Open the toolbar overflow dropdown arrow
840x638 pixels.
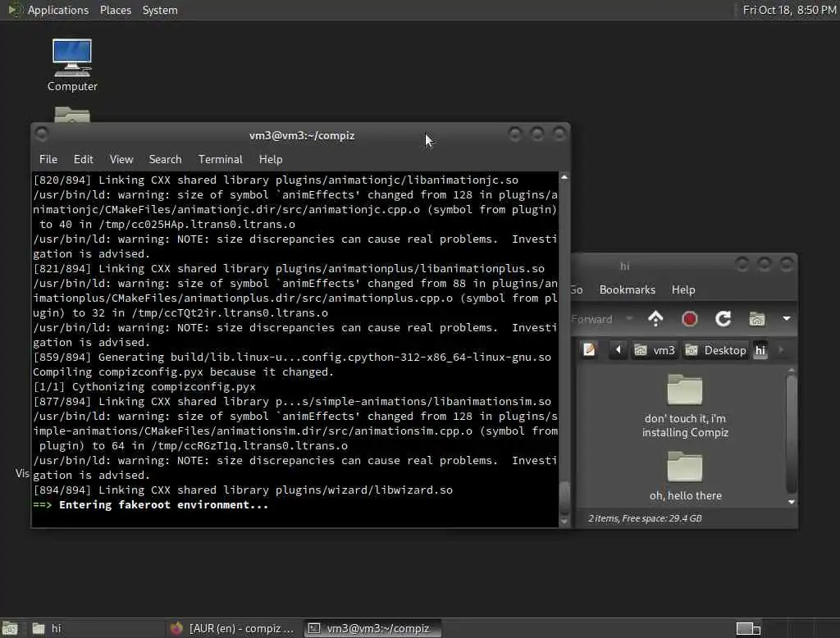[787, 319]
